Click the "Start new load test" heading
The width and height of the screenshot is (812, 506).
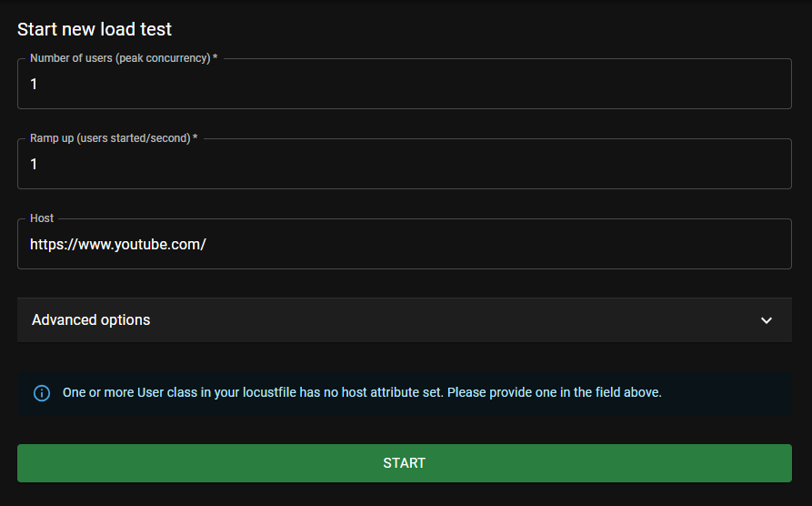(95, 29)
